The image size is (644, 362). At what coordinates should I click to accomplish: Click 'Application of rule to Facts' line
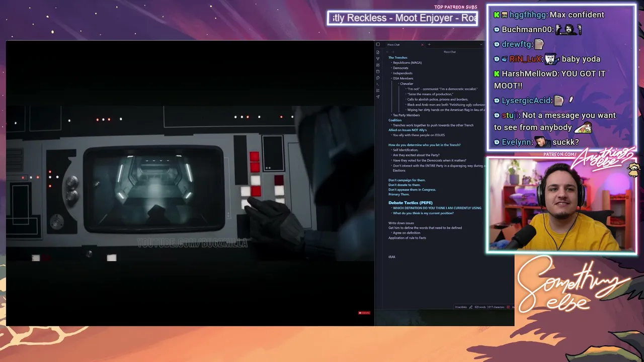pyautogui.click(x=407, y=238)
